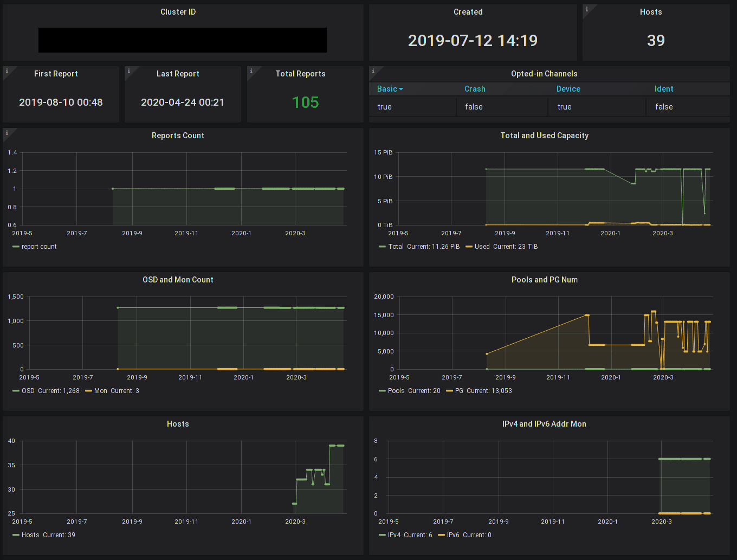Viewport: 737px width, 560px height.
Task: Click info icon on Last Report panel
Action: [x=128, y=71]
